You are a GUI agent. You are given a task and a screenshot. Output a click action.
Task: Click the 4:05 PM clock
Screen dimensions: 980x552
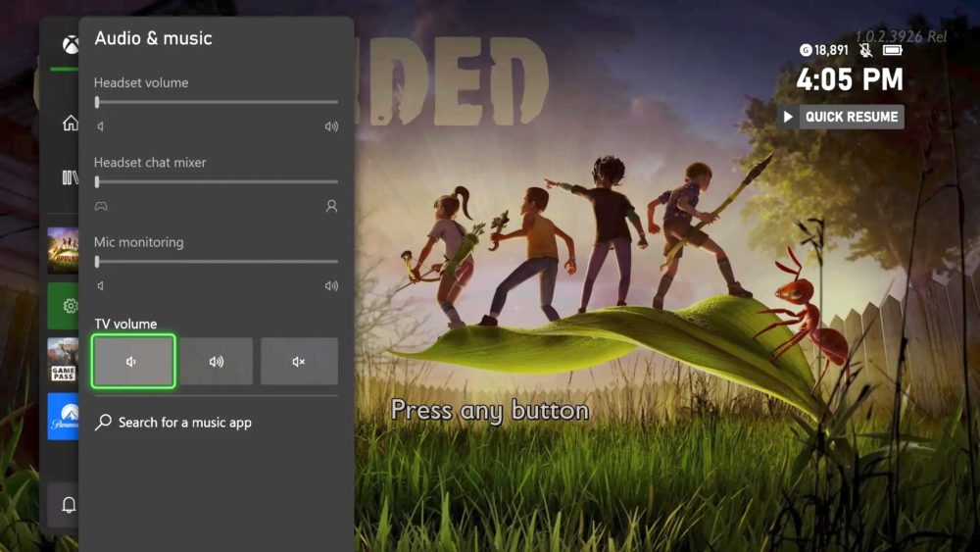point(850,79)
